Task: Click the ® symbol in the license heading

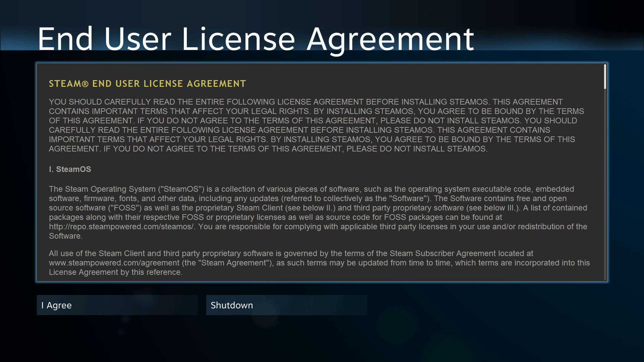Action: 85,84
